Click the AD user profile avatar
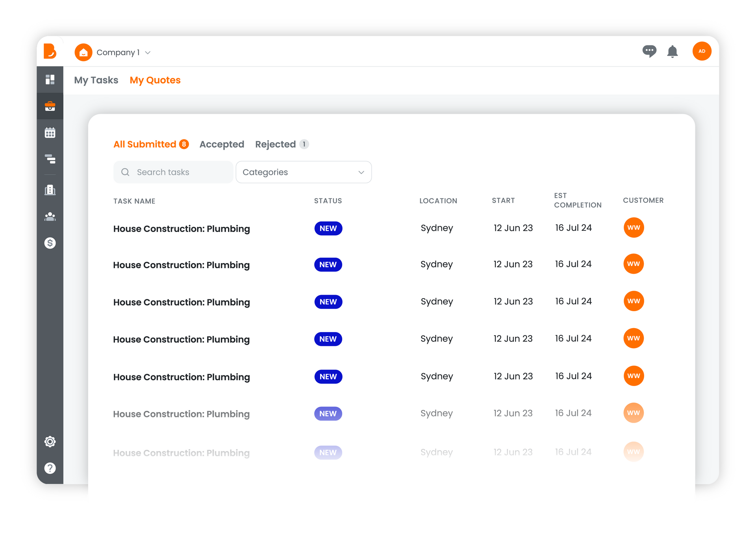The height and width of the screenshot is (553, 756). 702,50
